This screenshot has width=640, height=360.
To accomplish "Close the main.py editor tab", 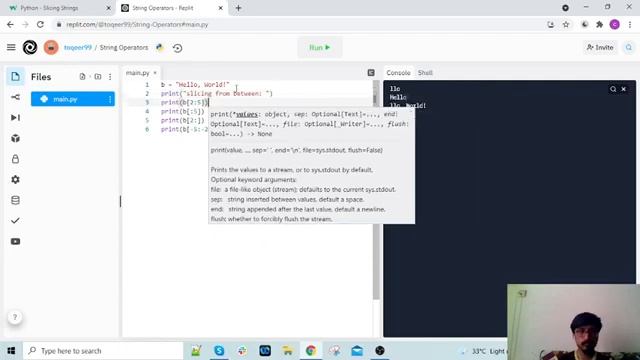I will [155, 73].
